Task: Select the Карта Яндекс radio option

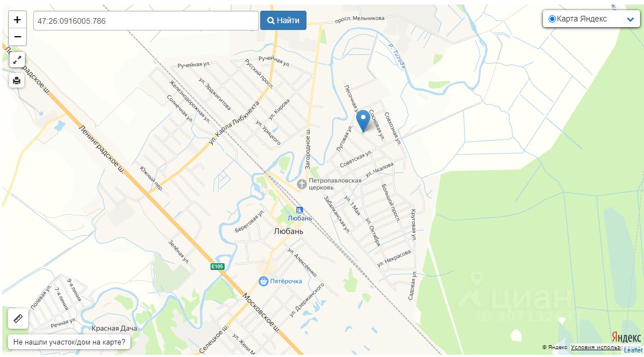Action: click(x=553, y=19)
